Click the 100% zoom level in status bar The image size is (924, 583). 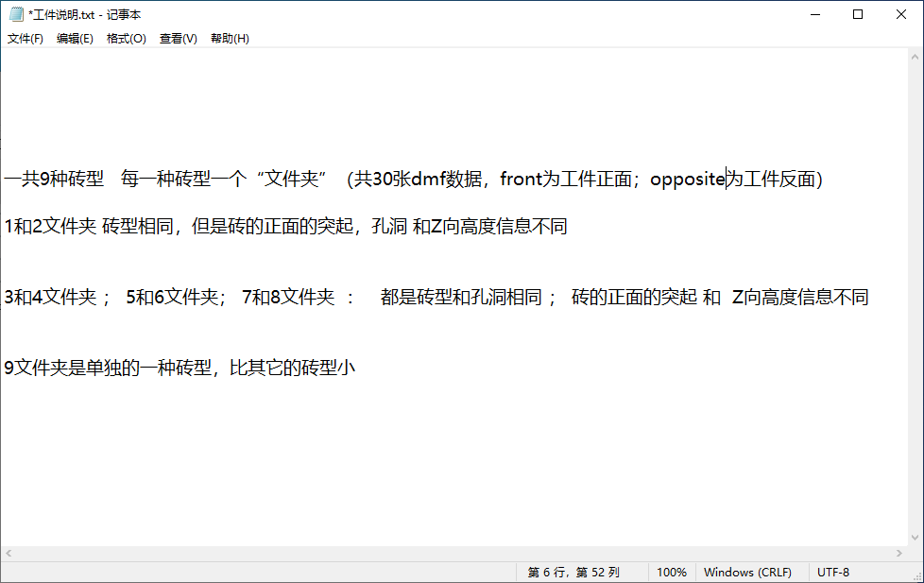click(671, 573)
